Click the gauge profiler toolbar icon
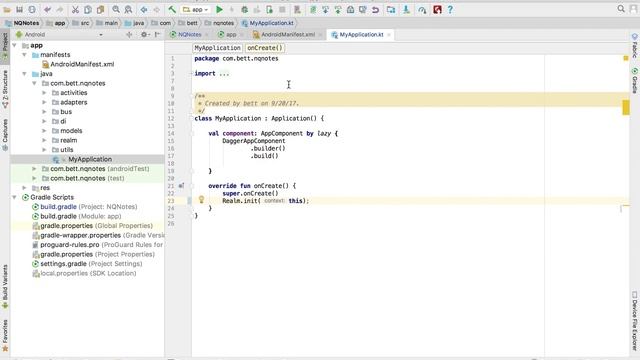 tap(422, 9)
